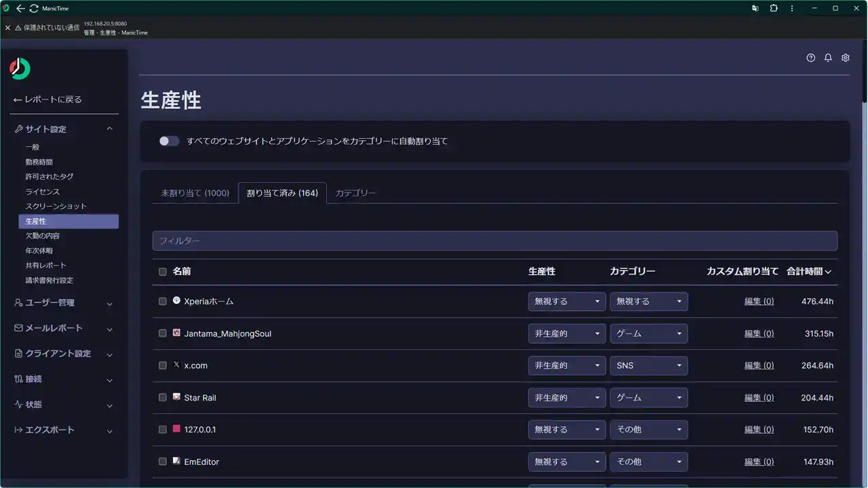This screenshot has height=488, width=868.
Task: Open productivity dropdown for x.com
Action: click(x=566, y=365)
